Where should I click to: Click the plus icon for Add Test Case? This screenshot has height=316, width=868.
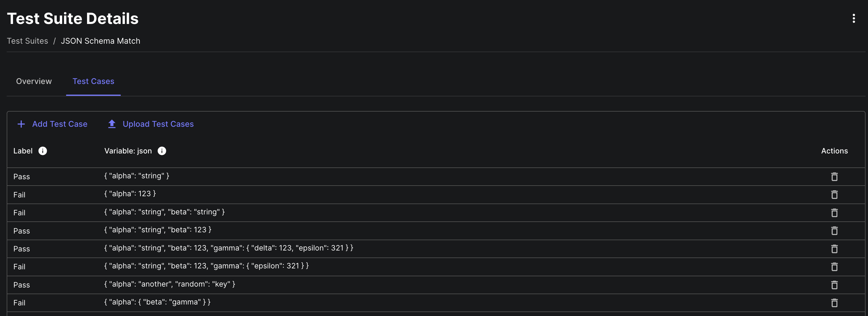click(21, 124)
